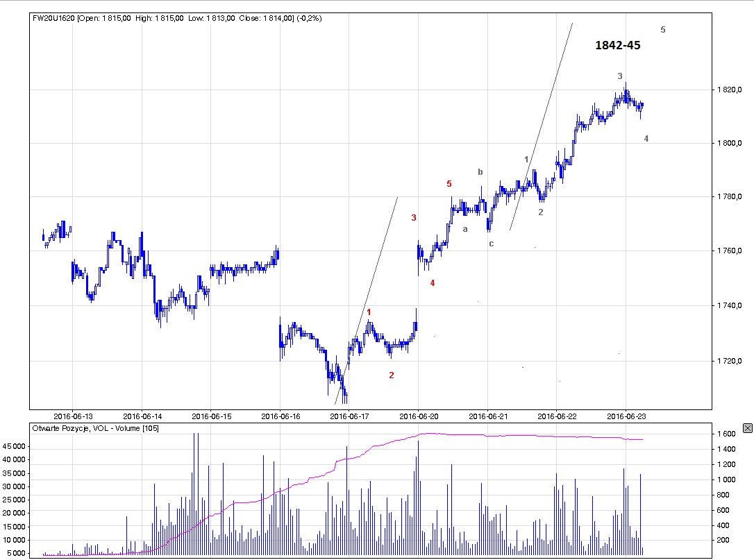Close the volume indicator panel with X
The width and height of the screenshot is (754, 560).
tap(747, 428)
